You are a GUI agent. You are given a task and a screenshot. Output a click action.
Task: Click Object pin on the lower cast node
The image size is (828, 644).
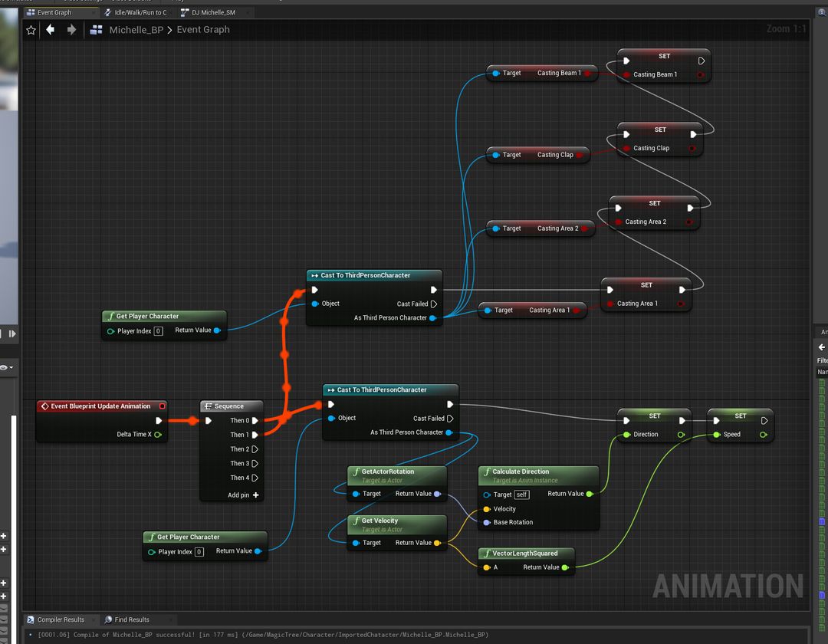pyautogui.click(x=332, y=418)
